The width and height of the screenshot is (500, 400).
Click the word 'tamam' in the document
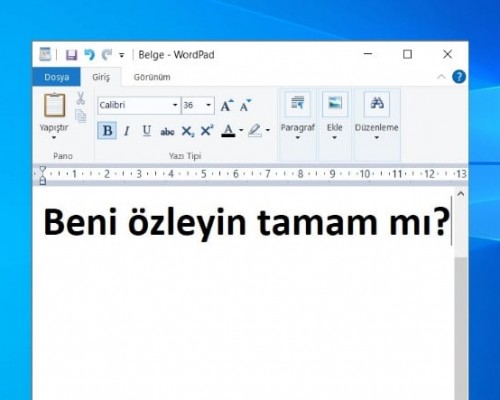pos(317,223)
